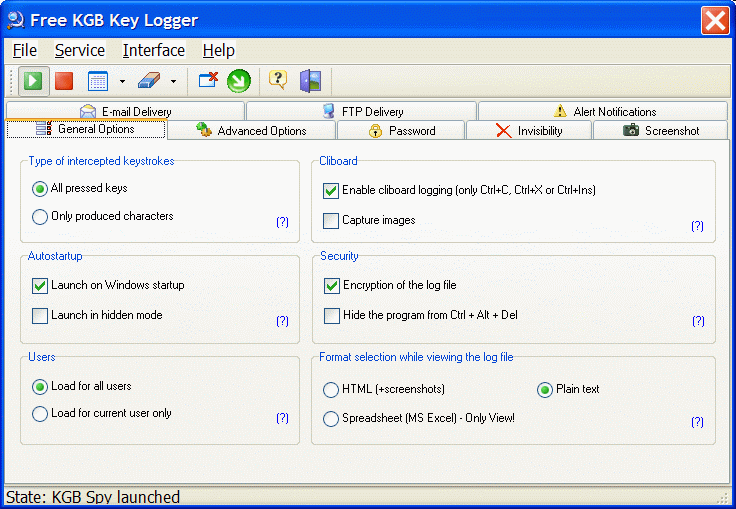The image size is (736, 509).
Task: Click the (?) help link for format selection
Action: pos(698,422)
